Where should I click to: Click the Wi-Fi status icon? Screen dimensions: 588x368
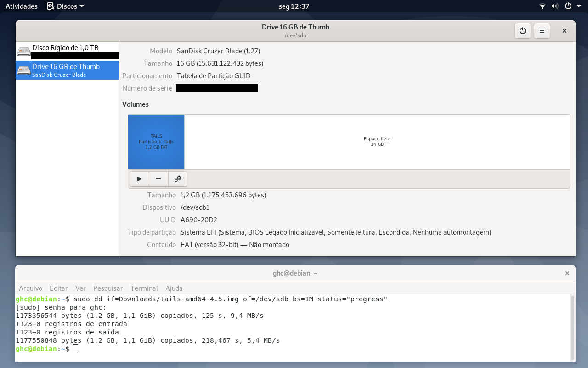point(543,6)
